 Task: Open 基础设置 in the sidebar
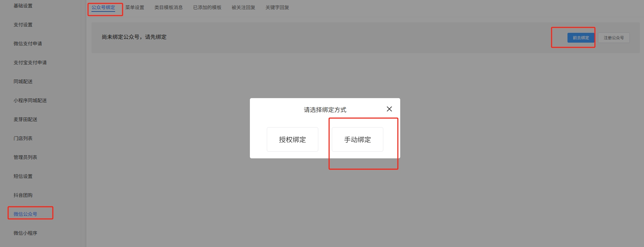23,6
